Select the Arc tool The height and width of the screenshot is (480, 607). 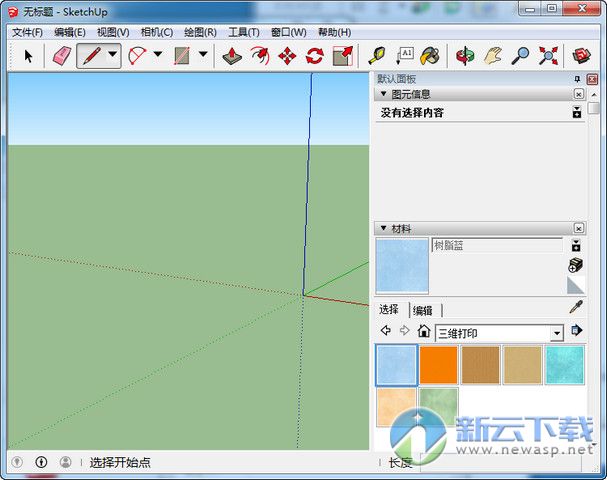pyautogui.click(x=137, y=57)
